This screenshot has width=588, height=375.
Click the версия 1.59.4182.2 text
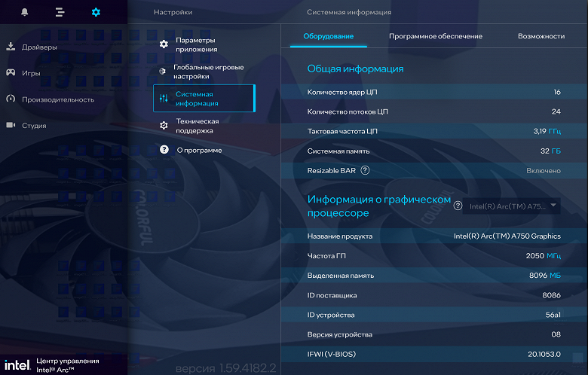[x=225, y=368]
